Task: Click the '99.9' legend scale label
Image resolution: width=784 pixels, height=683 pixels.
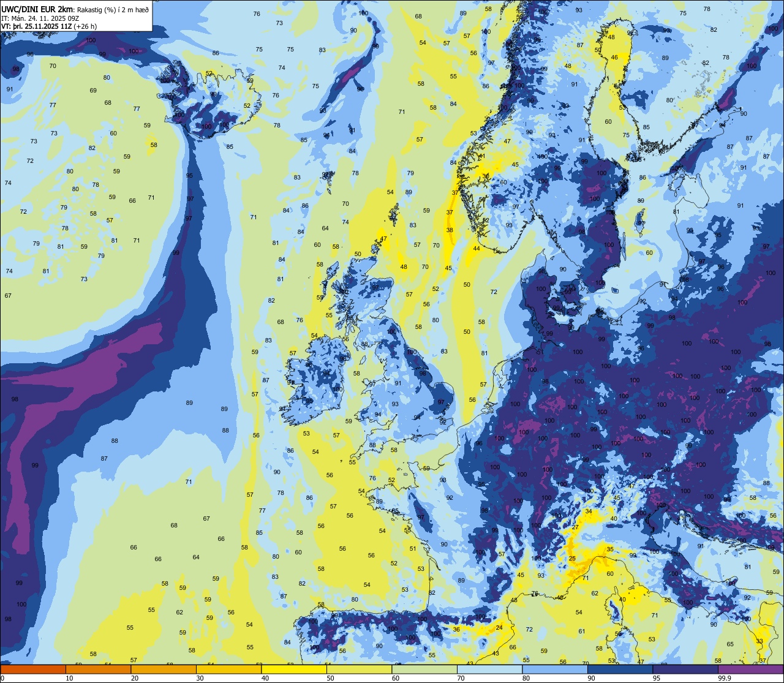Action: 725,678
